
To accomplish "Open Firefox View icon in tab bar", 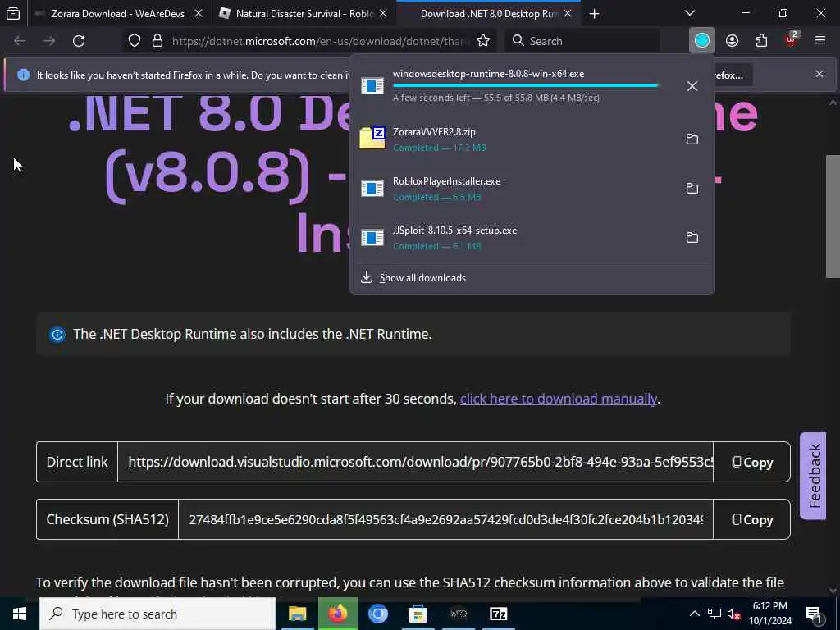I will click(13, 13).
